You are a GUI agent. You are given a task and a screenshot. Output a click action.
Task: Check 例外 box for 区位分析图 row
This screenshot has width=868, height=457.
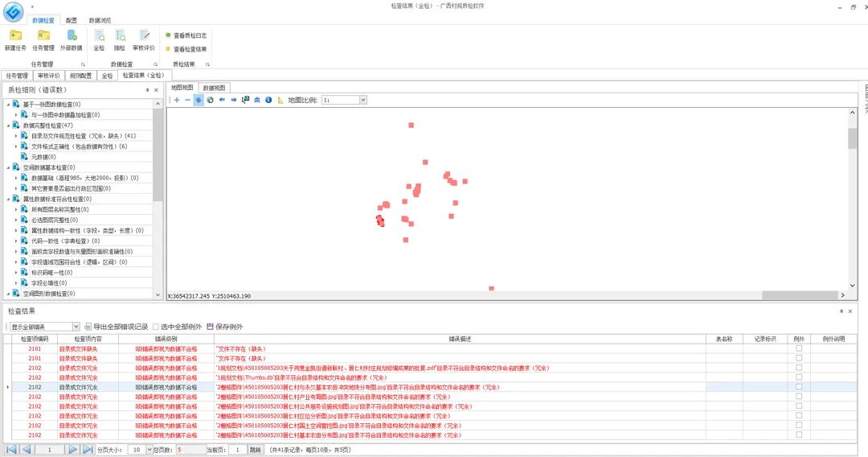click(x=799, y=415)
